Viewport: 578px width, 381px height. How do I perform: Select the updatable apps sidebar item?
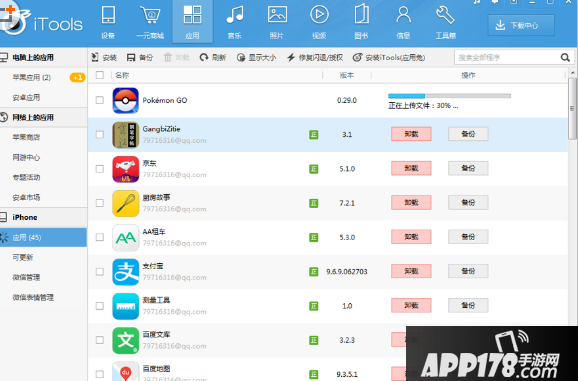(x=23, y=257)
